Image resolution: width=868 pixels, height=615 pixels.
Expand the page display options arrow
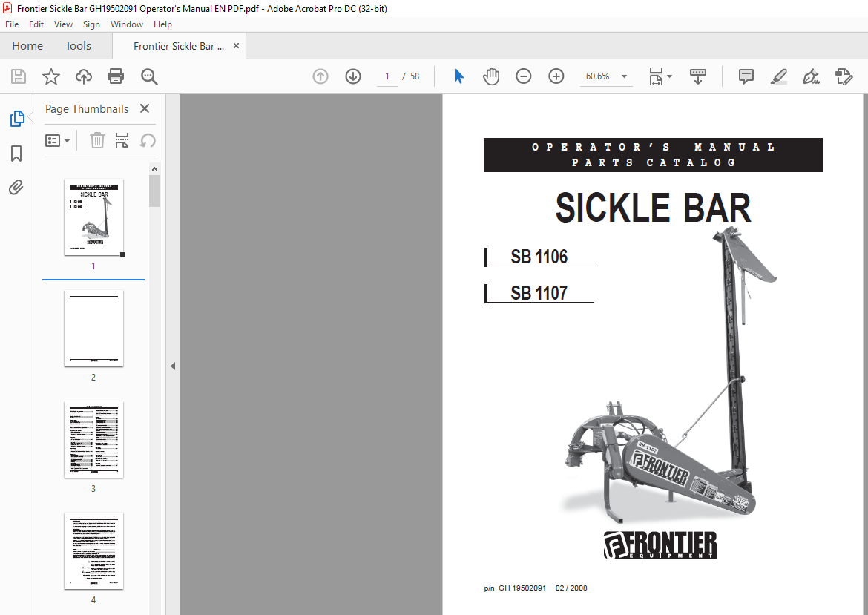tap(669, 76)
